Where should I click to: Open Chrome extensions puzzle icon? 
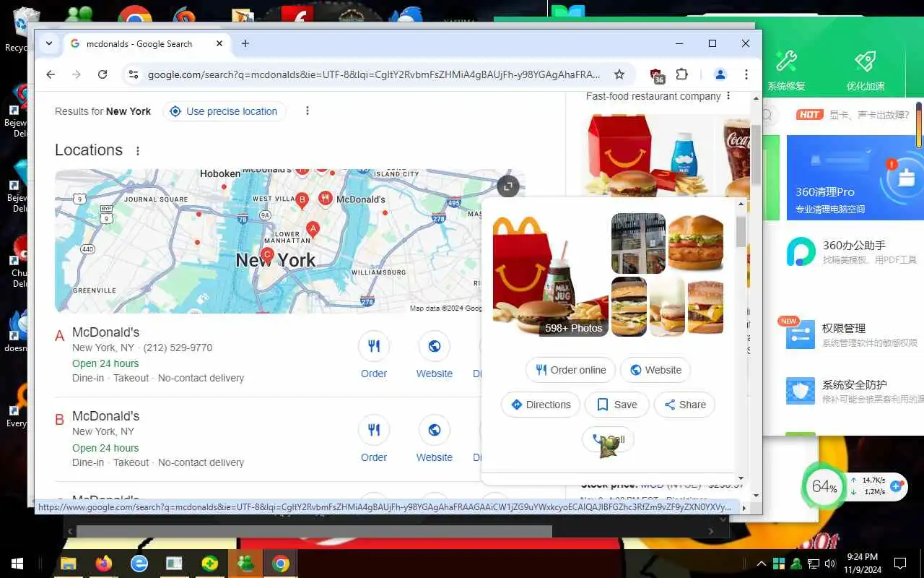681,74
